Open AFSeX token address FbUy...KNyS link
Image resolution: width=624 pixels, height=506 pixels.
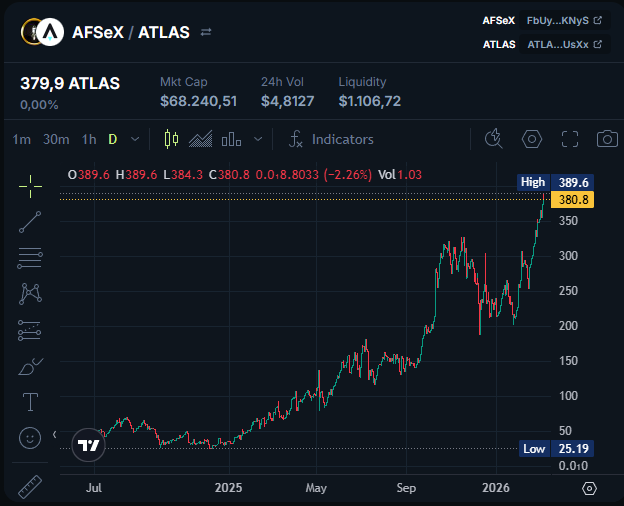(x=564, y=20)
